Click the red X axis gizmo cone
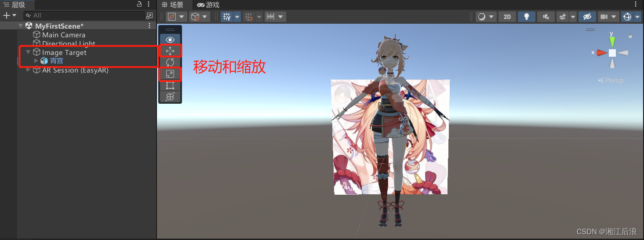The image size is (644, 240). [602, 53]
